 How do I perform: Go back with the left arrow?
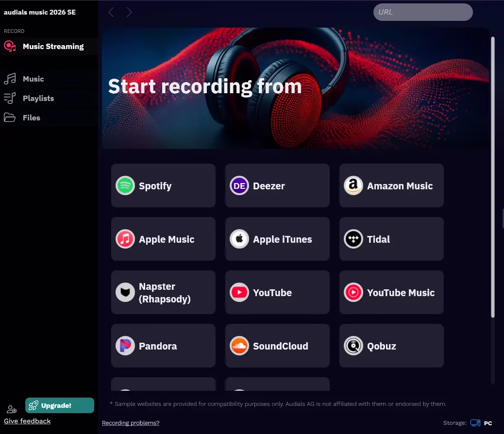point(111,12)
